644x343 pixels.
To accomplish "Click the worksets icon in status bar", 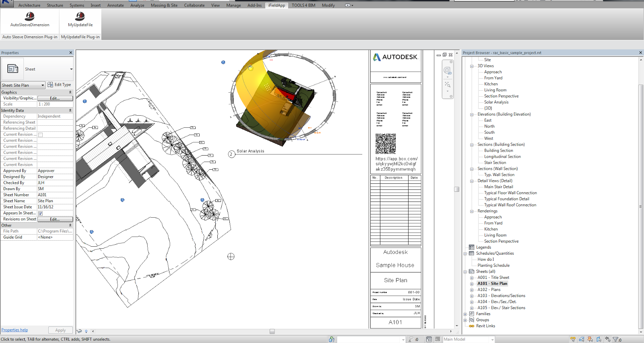I will tap(332, 339).
